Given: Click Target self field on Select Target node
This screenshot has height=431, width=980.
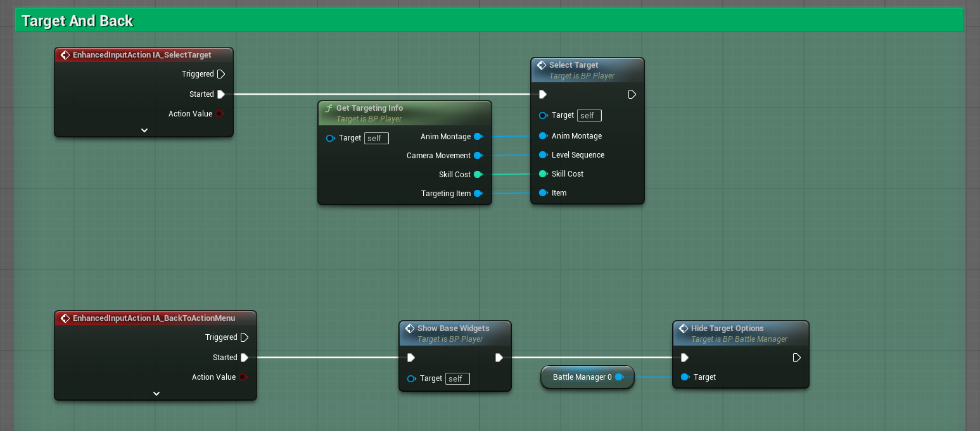Looking at the screenshot, I should coord(589,115).
